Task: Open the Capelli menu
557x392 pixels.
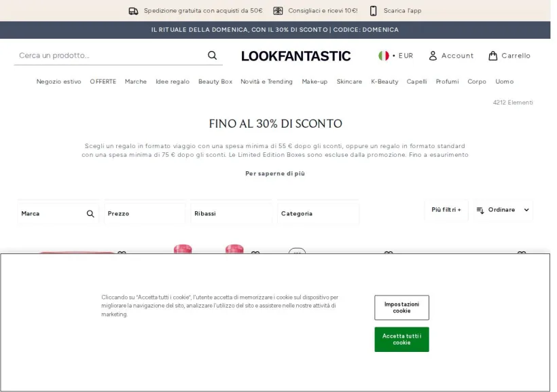Action: [416, 82]
